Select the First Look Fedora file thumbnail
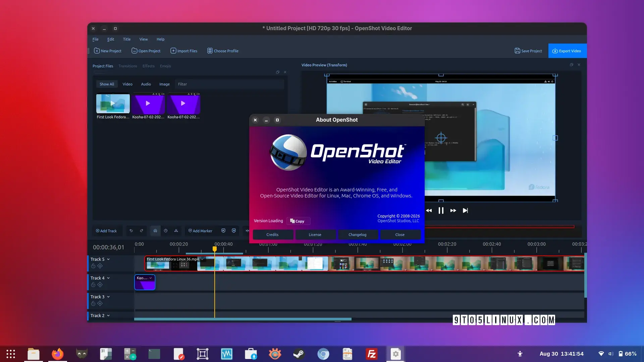Screen dimensions: 644x362 [x=113, y=103]
